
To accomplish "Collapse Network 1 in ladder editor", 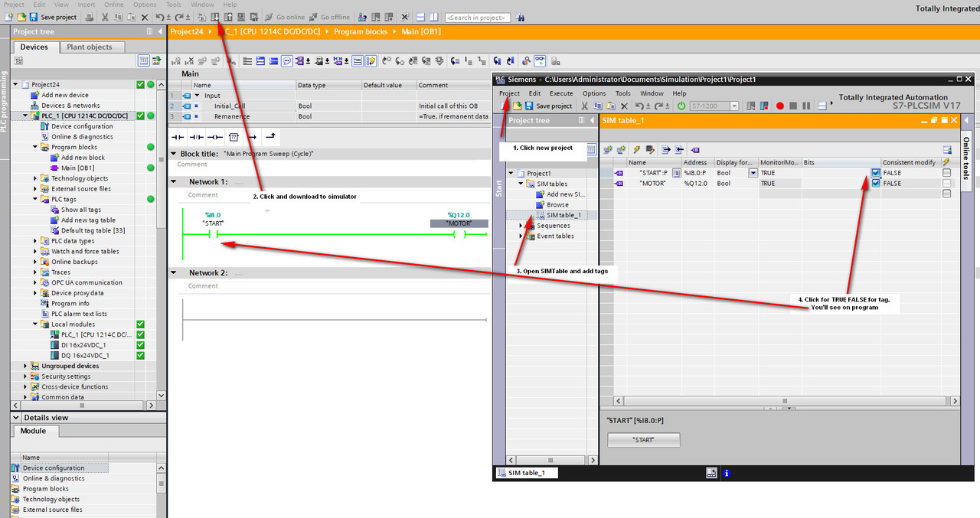I will [x=173, y=182].
